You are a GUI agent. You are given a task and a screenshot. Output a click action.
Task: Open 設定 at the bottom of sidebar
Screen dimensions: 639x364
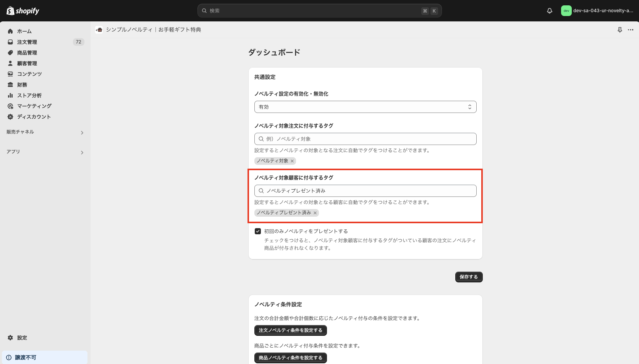tap(22, 338)
